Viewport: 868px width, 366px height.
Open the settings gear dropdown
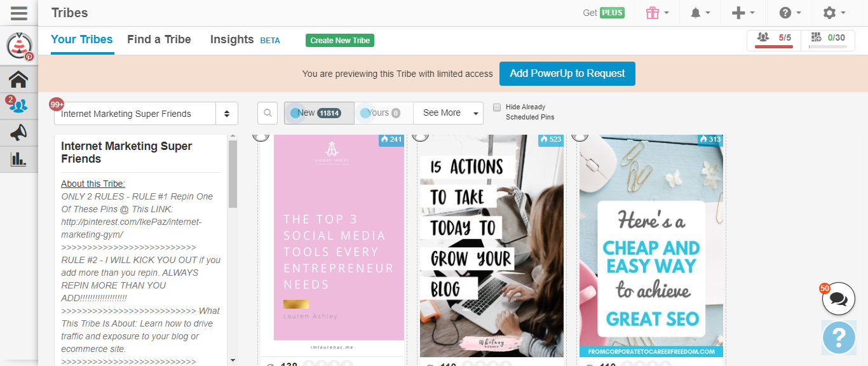[834, 13]
